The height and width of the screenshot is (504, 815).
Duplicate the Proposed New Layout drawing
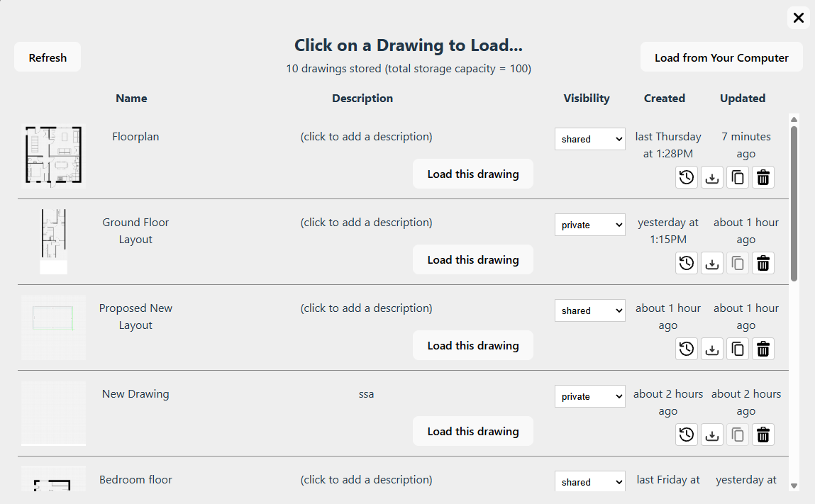tap(738, 349)
